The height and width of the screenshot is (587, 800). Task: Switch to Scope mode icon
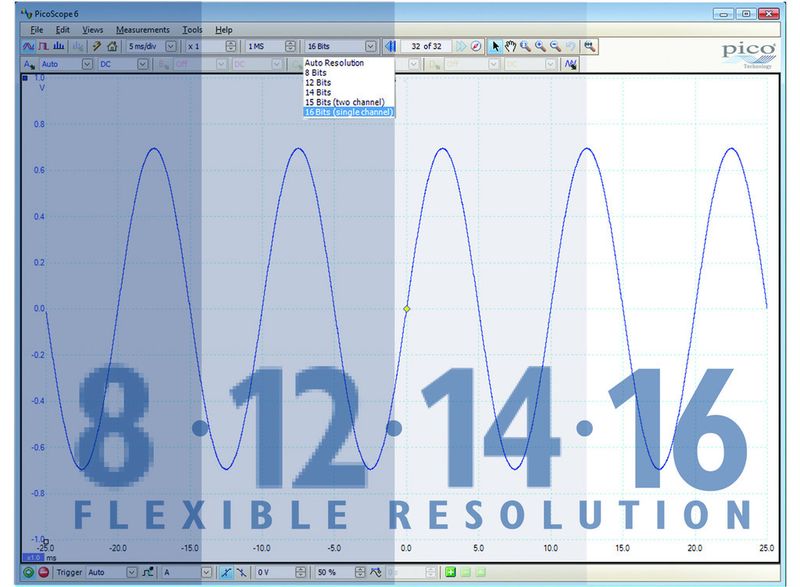tap(28, 46)
